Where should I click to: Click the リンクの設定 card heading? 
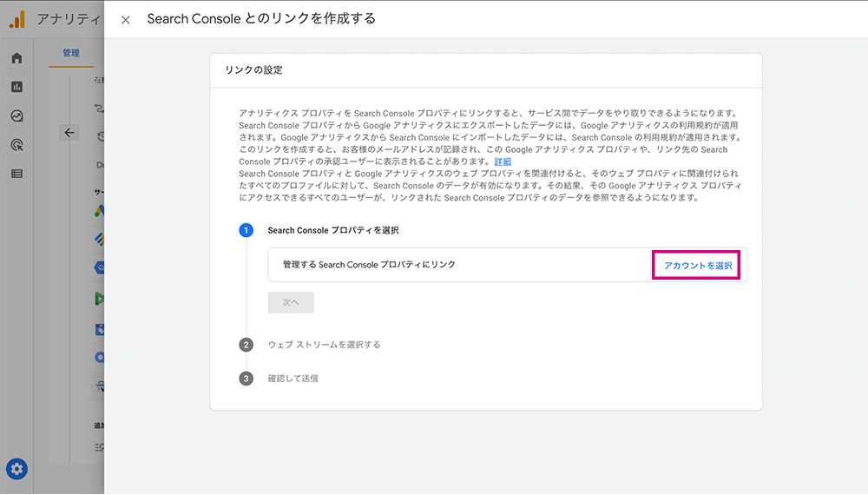[253, 70]
